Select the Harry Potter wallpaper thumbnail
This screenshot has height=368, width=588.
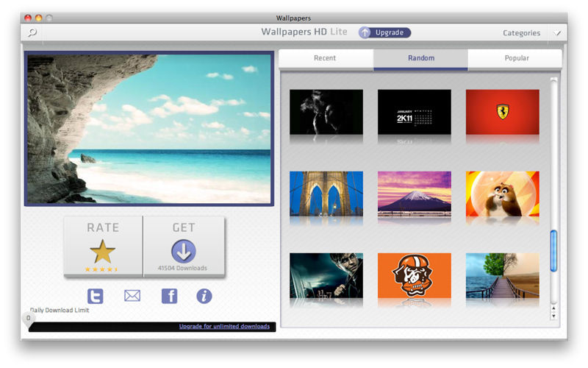click(x=326, y=275)
